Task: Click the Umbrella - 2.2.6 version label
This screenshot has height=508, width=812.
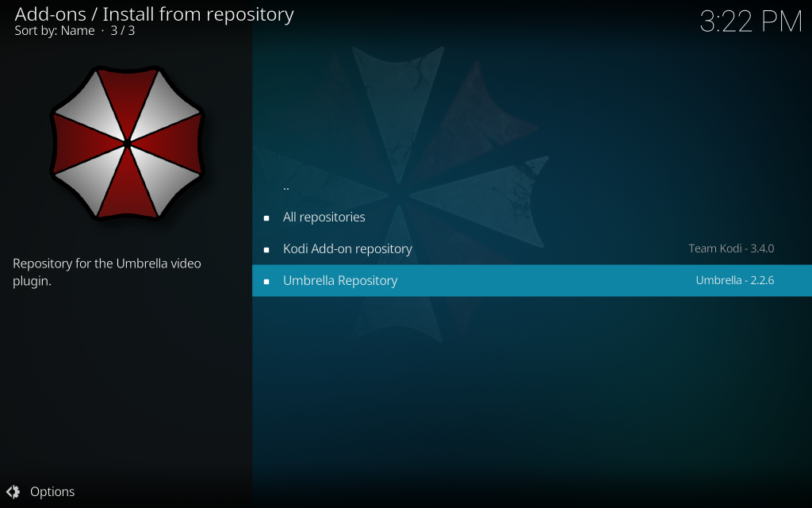Action: coord(735,280)
